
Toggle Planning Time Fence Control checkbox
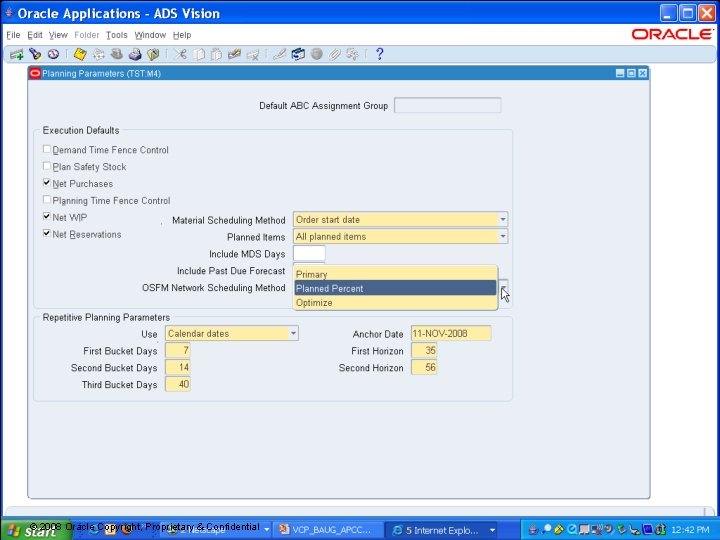[46, 199]
